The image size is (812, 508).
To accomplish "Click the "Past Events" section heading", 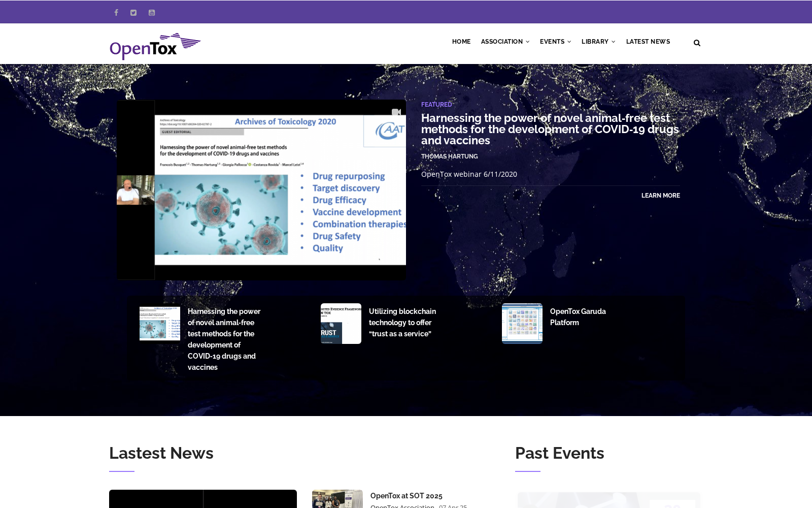I will 560,453.
